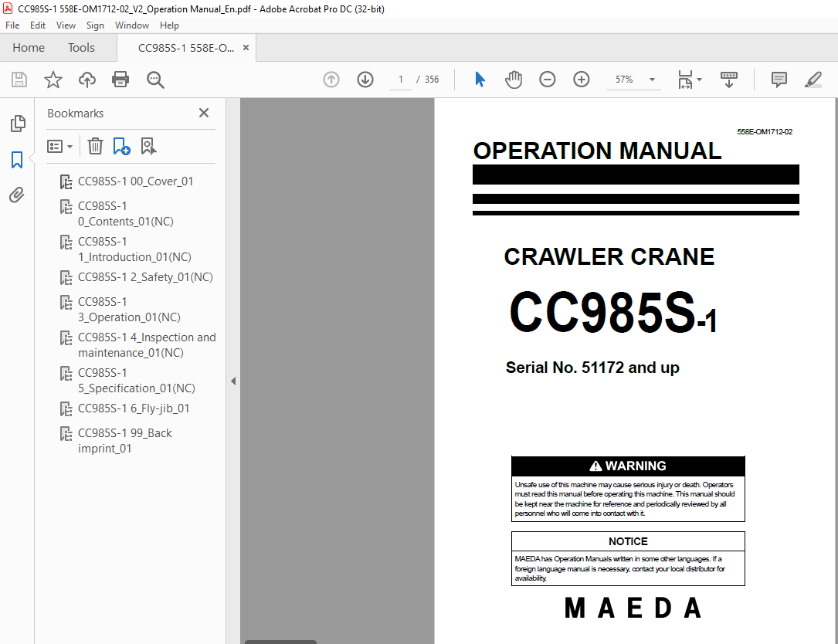Activate the Hand pan tool

click(513, 80)
